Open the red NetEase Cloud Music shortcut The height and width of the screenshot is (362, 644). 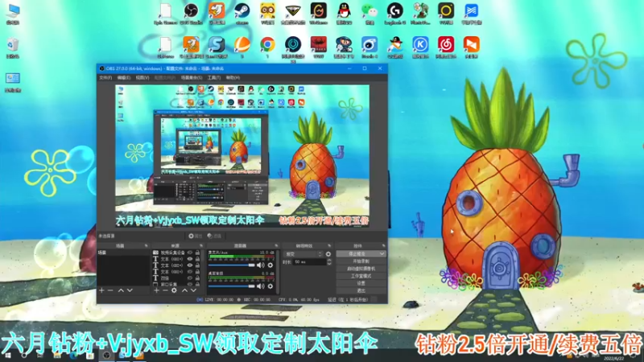click(446, 47)
